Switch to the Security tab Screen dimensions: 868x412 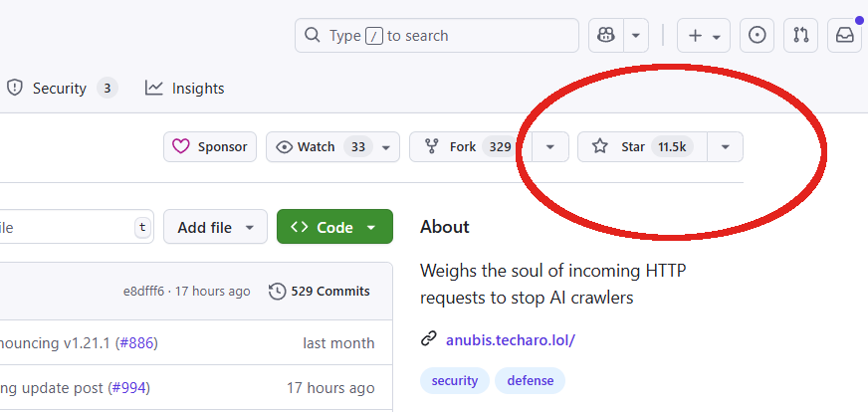tap(62, 88)
